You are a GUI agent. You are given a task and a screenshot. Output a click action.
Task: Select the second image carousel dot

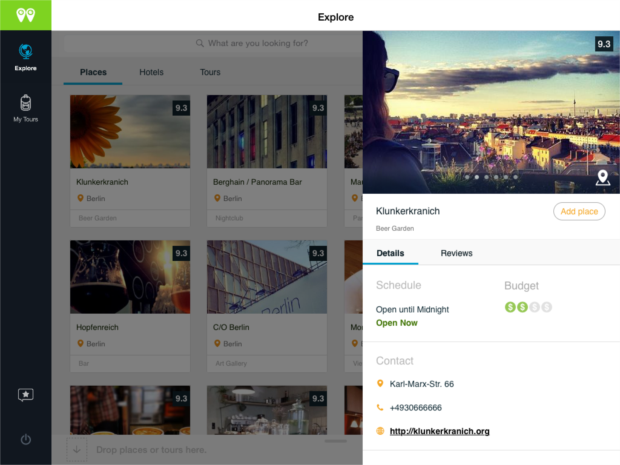pyautogui.click(x=478, y=177)
